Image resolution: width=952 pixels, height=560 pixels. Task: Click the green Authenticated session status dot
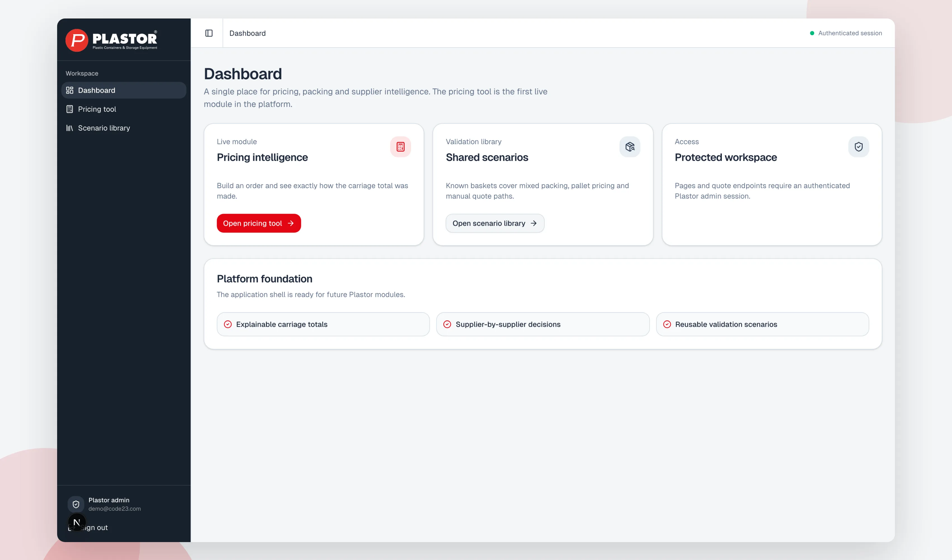point(812,33)
